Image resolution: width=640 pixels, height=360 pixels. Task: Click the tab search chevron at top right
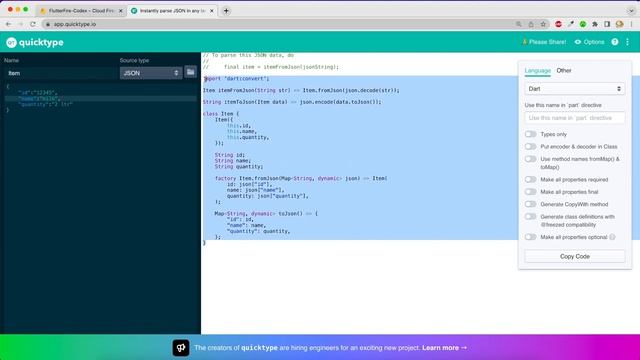(x=631, y=11)
